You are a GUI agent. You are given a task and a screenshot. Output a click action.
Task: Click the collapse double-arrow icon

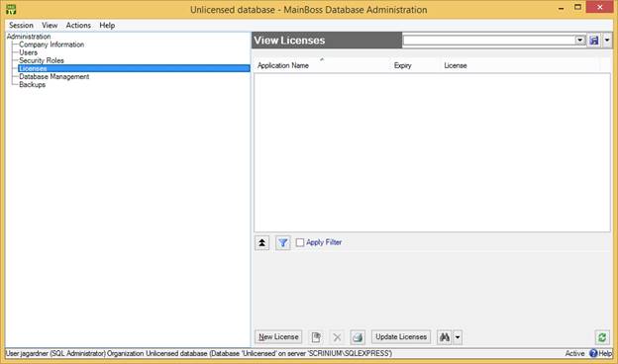[x=262, y=242]
